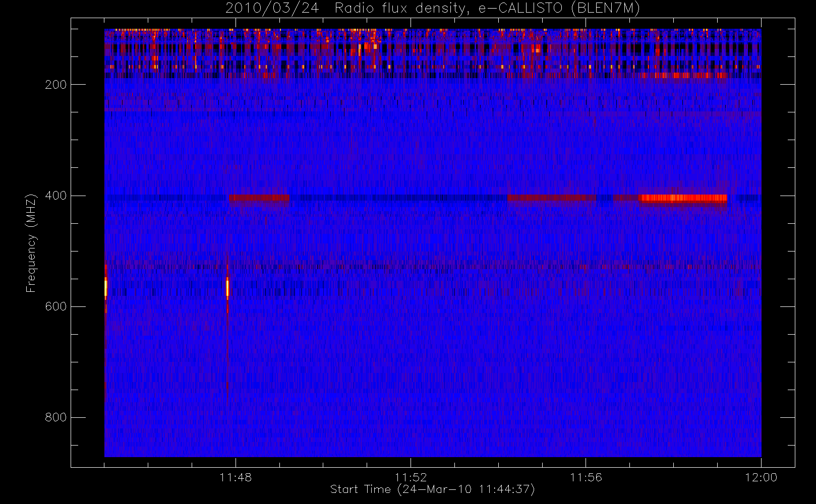816x504 pixels.
Task: Click the bright red burst near 400 MHz
Action: point(683,198)
